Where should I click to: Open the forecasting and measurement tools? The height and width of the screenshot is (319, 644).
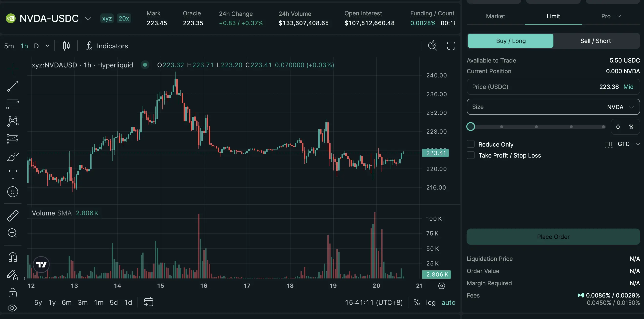13,139
